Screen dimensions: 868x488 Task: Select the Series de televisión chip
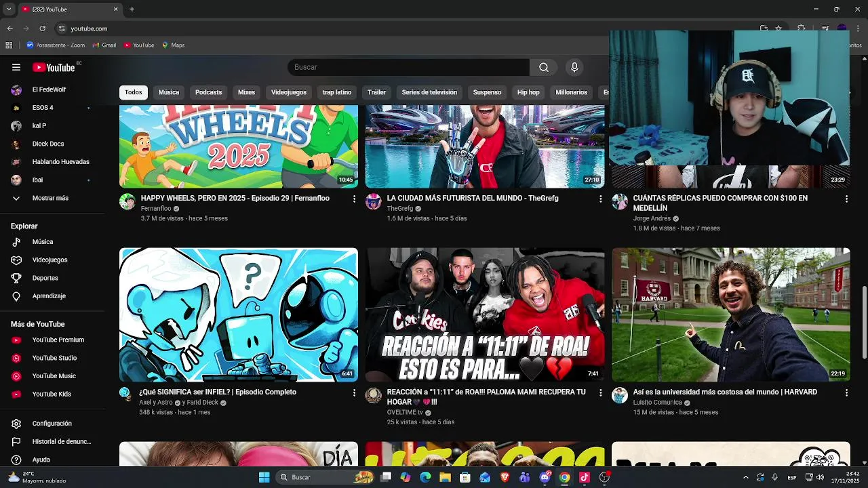[429, 92]
